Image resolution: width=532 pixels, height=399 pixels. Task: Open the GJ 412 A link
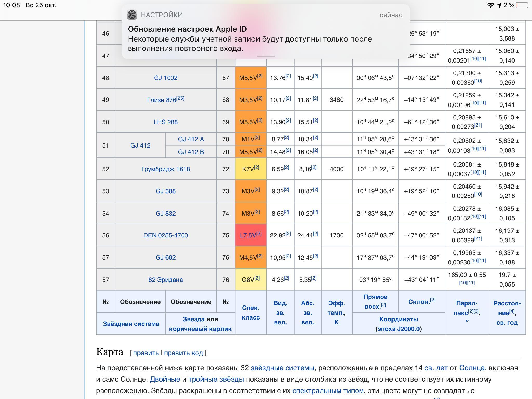click(191, 139)
